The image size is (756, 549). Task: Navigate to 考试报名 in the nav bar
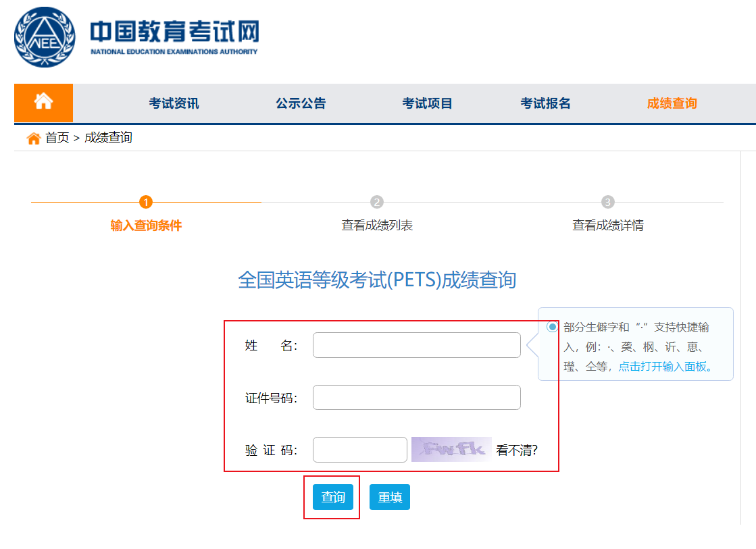tap(545, 103)
